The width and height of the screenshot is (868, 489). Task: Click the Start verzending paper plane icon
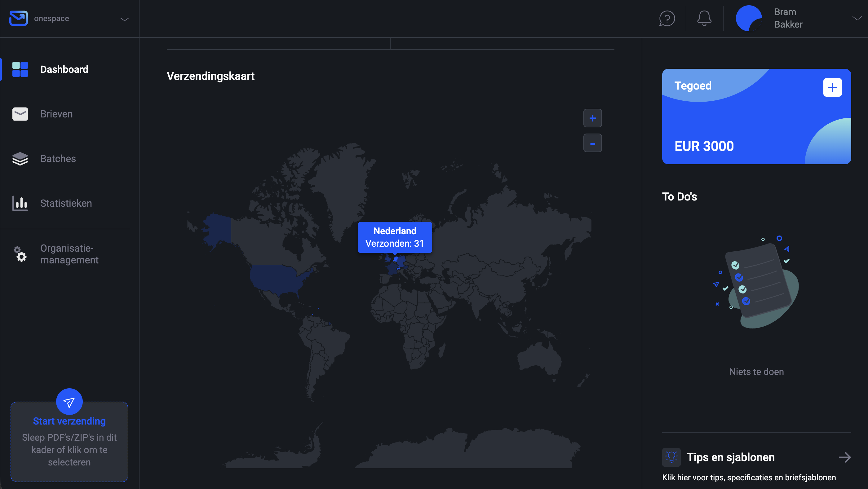point(69,401)
